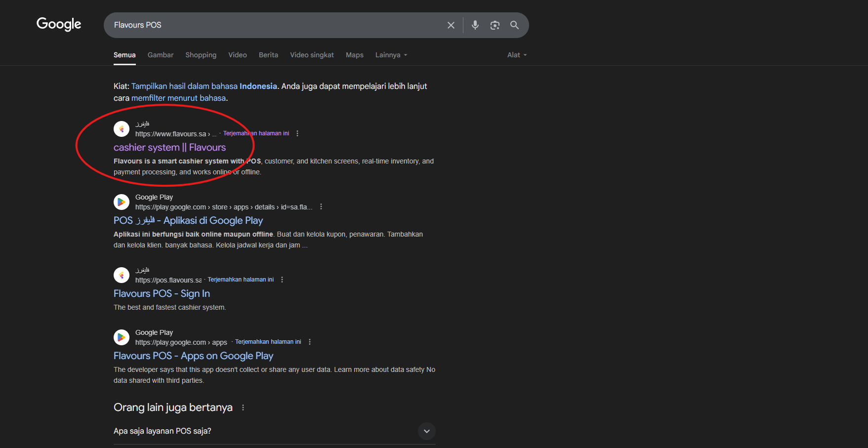
Task: Open cashier system || Flavours result
Action: pos(169,147)
